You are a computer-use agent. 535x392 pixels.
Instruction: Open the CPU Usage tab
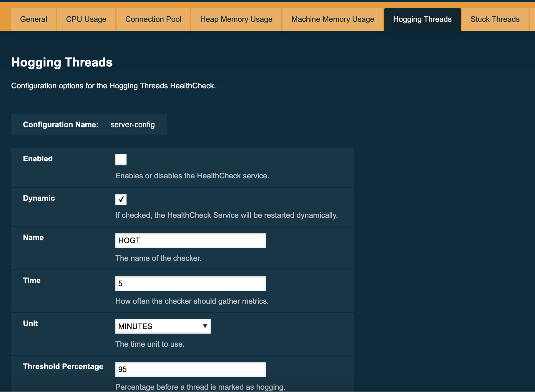pyautogui.click(x=86, y=19)
